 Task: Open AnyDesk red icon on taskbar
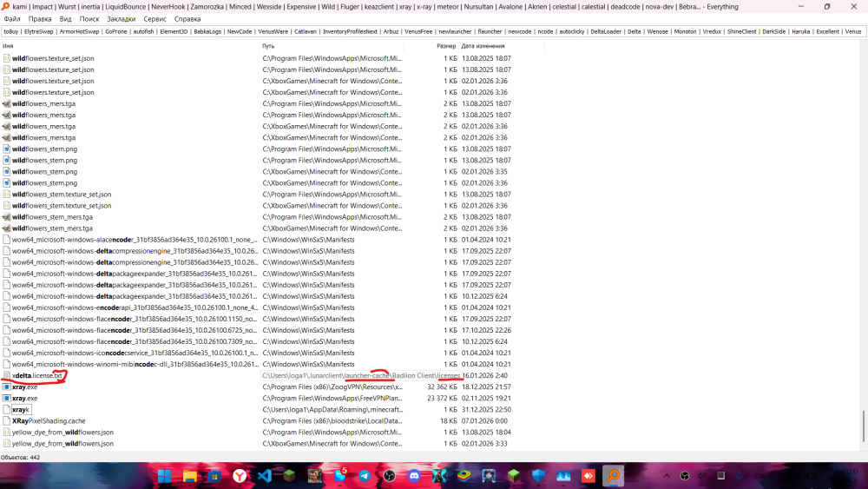[x=589, y=476]
